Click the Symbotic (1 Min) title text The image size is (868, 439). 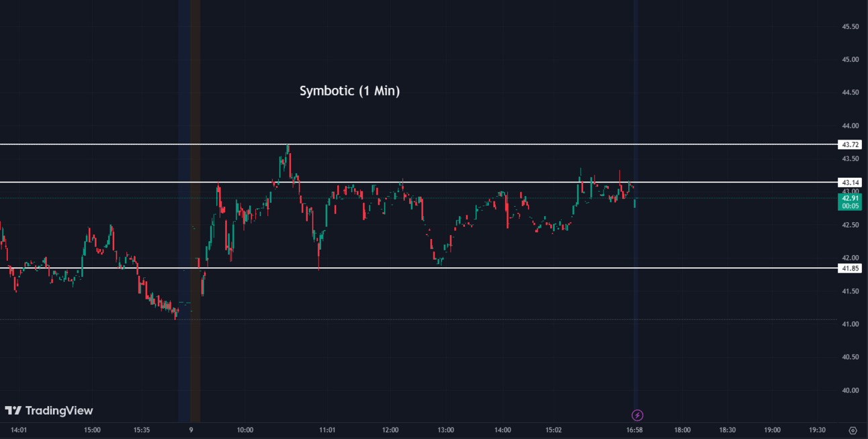349,91
